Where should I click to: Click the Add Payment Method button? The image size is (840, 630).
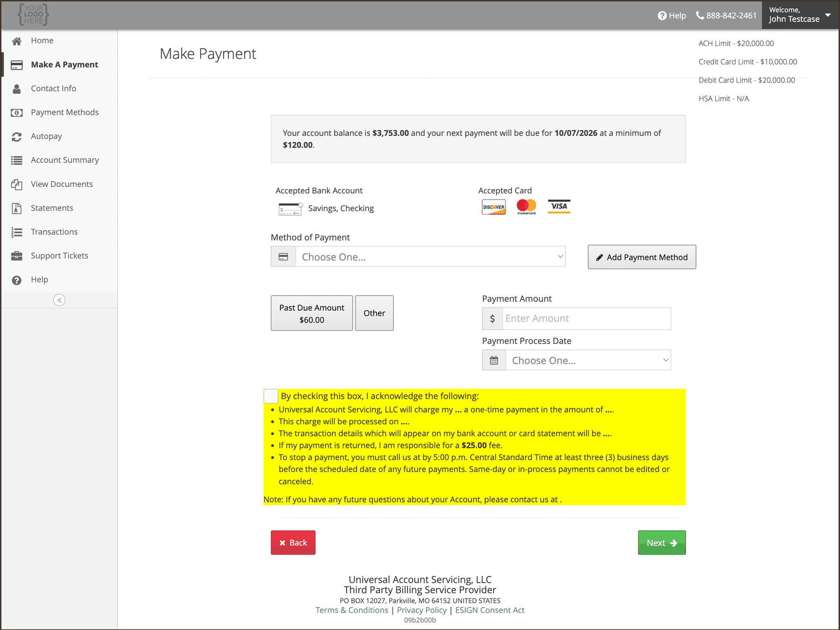(642, 257)
